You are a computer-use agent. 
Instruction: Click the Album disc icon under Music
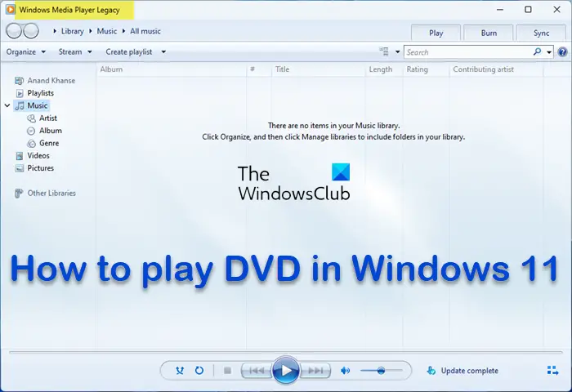[x=31, y=131]
